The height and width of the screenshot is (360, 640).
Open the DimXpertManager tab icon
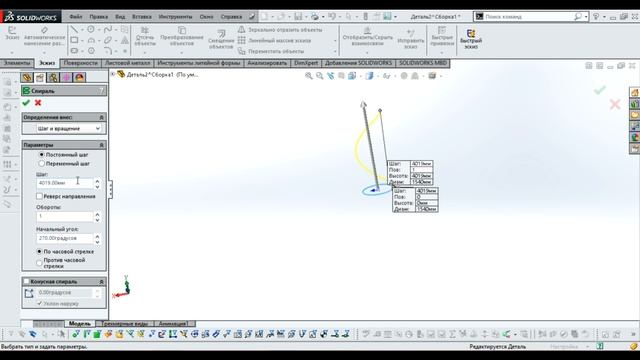point(66,77)
